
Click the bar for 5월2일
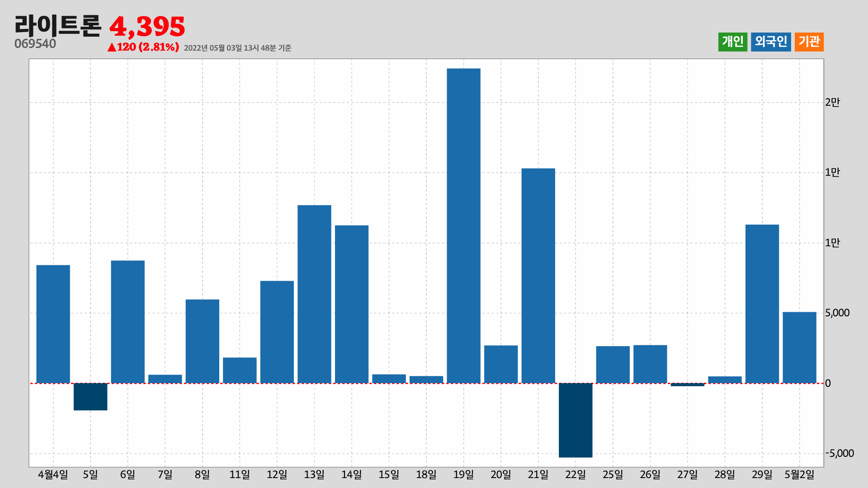(x=799, y=347)
